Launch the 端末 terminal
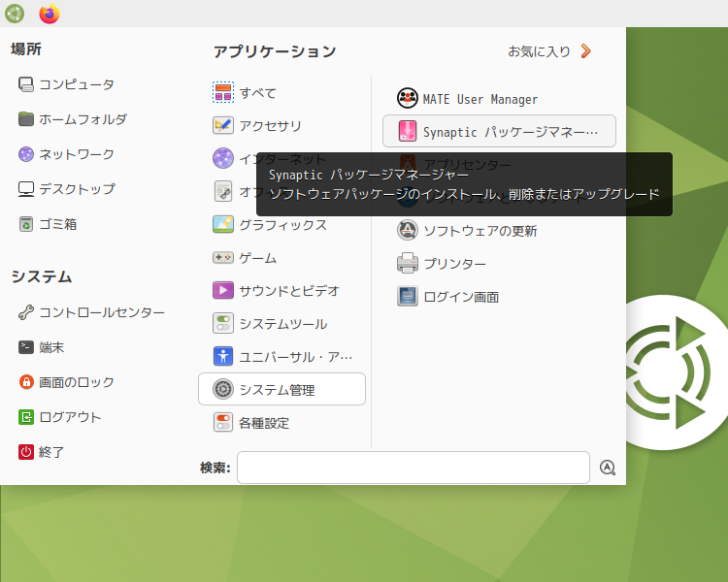This screenshot has height=582, width=728. click(42, 347)
